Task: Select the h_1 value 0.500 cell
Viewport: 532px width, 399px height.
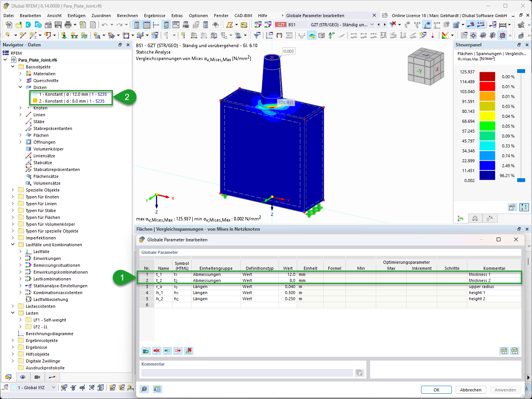Action: (288, 293)
